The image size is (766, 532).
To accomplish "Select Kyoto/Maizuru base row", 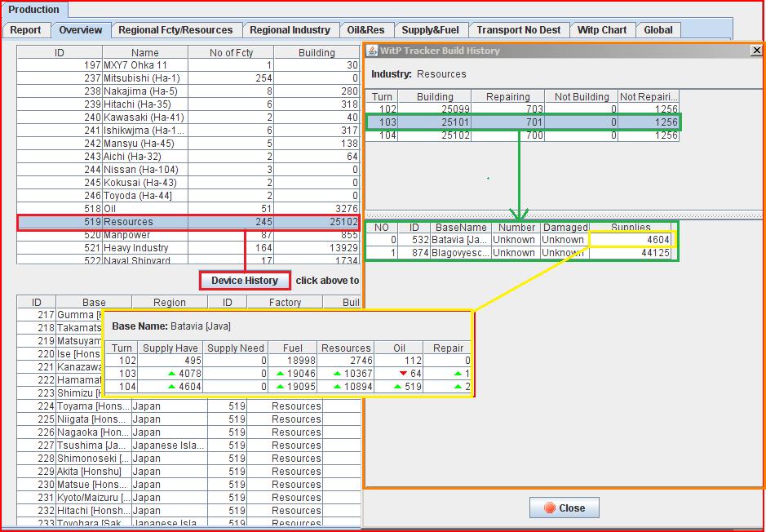I will pyautogui.click(x=188, y=497).
